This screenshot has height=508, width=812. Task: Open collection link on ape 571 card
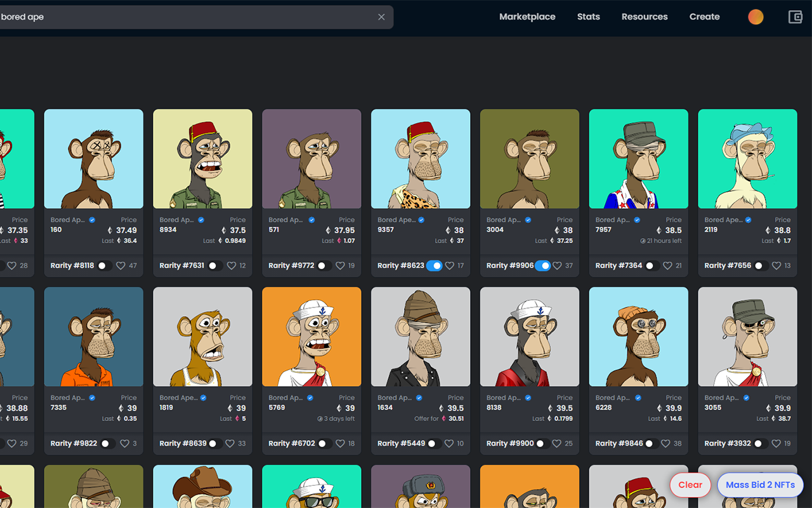(x=287, y=220)
